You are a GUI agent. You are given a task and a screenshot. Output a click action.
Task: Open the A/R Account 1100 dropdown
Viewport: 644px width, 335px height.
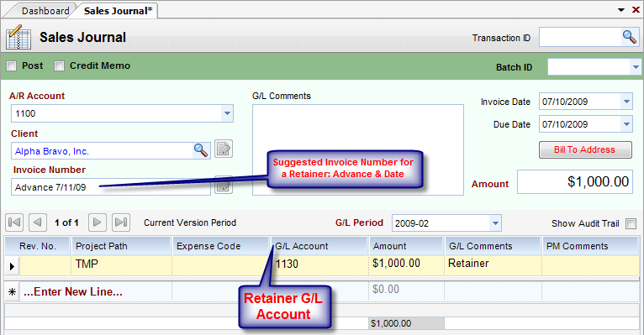point(227,113)
